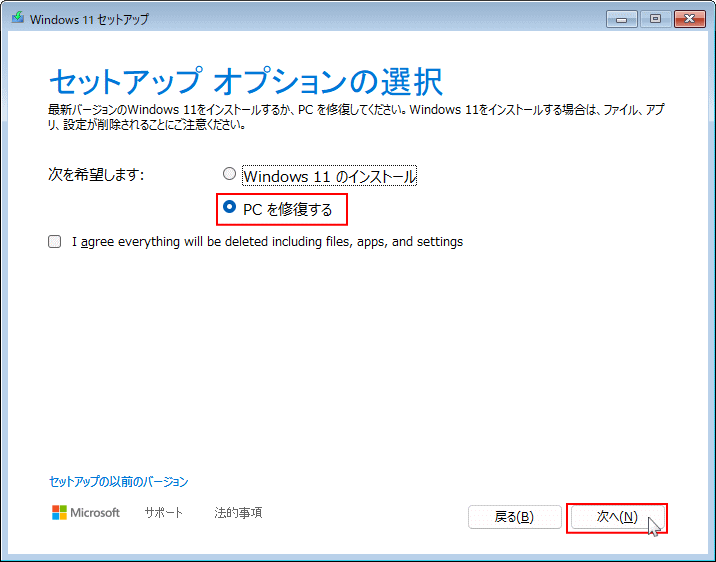Check the 'I agree everything will be deleted' checkbox

(55, 242)
